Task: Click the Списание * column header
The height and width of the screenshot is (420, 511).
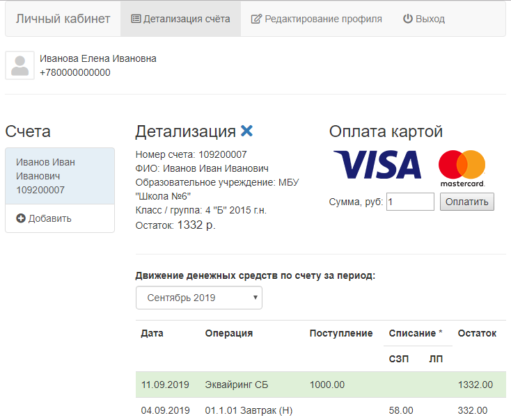Action: point(416,333)
